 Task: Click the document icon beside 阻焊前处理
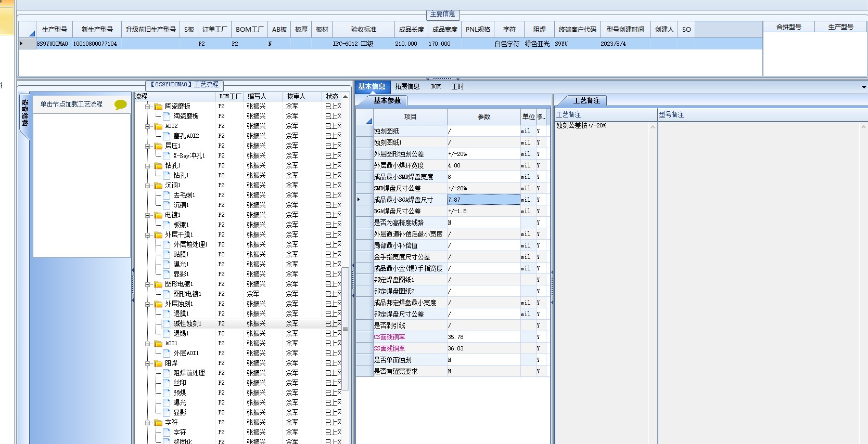(x=167, y=373)
